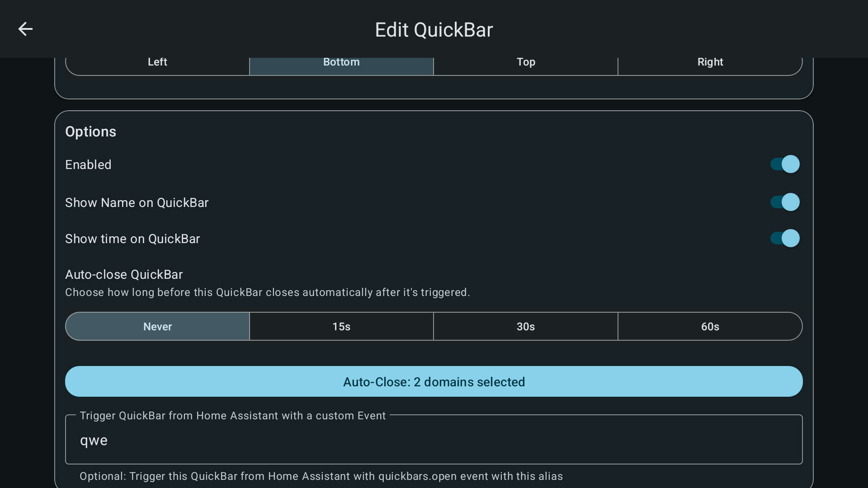Focus the custom Event trigger text field
Image resolution: width=868 pixels, height=488 pixels.
pos(434,440)
